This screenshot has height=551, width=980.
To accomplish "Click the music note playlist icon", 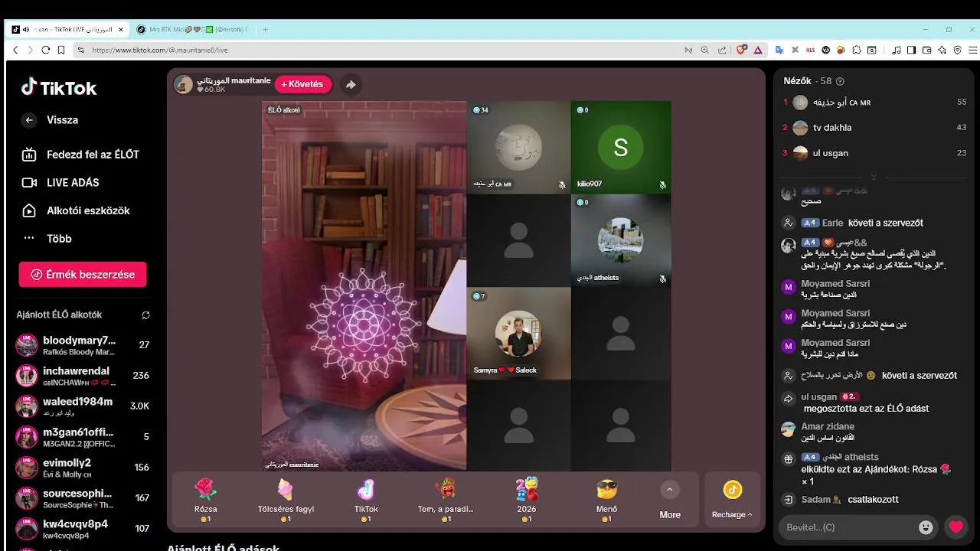I will pos(897,50).
